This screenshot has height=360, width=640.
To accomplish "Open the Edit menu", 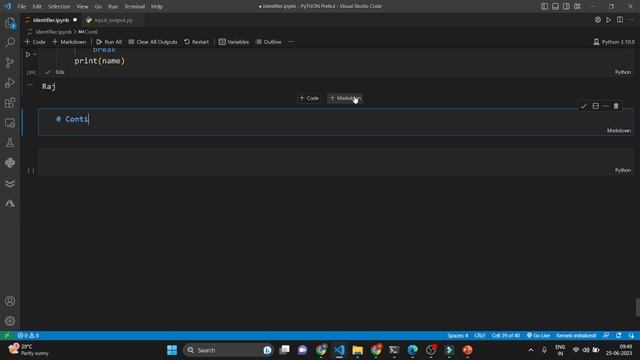I will [x=37, y=6].
